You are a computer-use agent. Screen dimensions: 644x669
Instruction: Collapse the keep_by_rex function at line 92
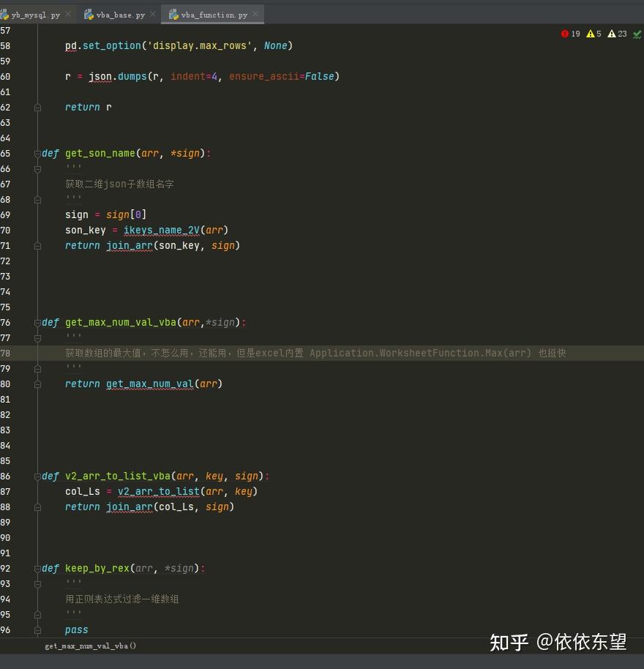click(x=37, y=568)
